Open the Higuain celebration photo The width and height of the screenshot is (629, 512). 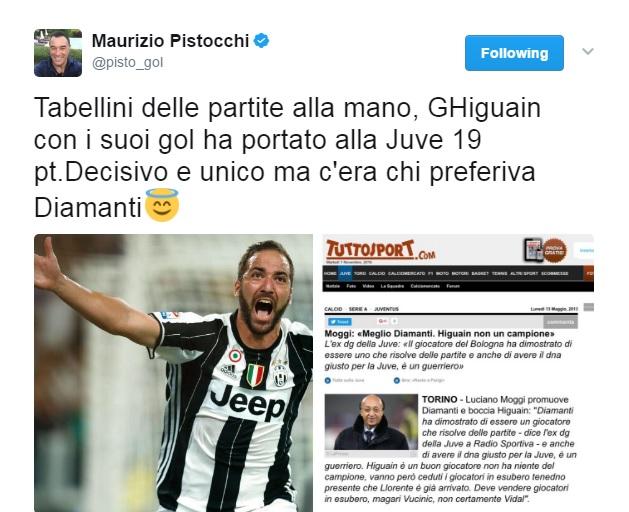[173, 373]
